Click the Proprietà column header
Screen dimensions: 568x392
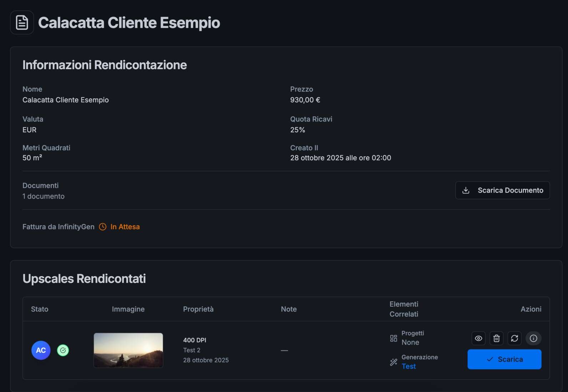(x=198, y=309)
